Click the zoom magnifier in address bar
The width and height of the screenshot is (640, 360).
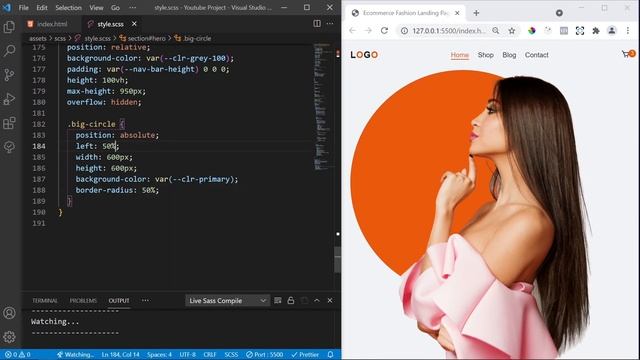tap(496, 31)
